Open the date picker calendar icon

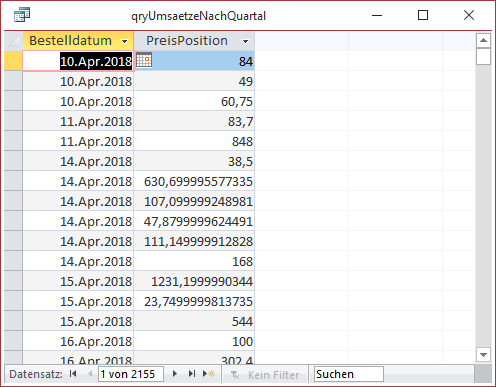coord(144,60)
